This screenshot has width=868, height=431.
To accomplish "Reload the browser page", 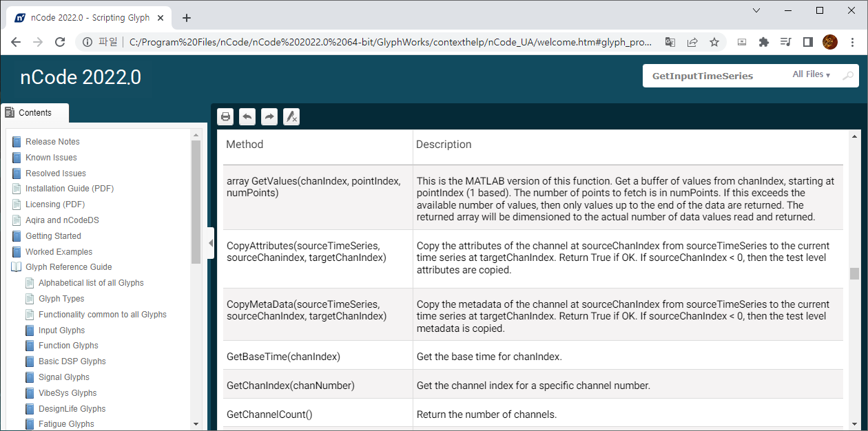I will pos(60,42).
